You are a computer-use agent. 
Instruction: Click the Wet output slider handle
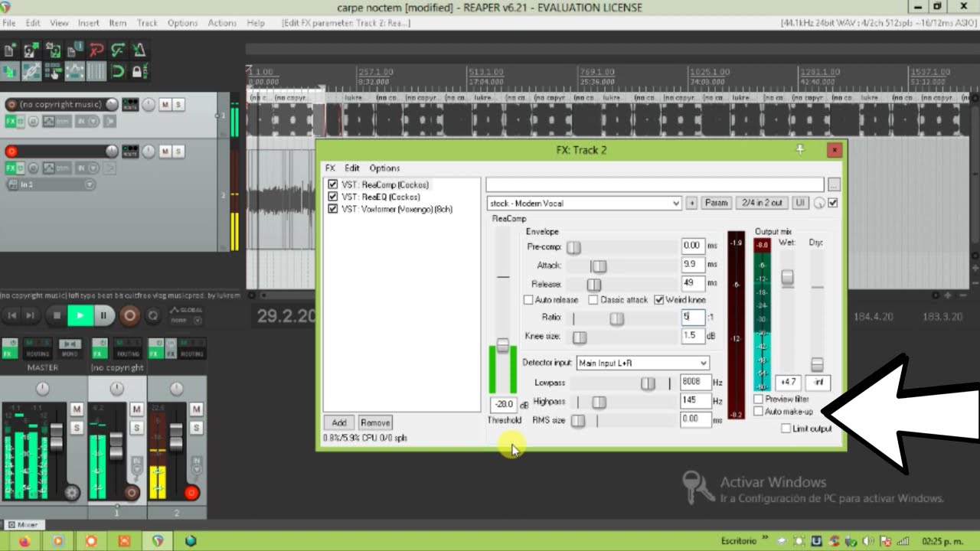coord(787,278)
